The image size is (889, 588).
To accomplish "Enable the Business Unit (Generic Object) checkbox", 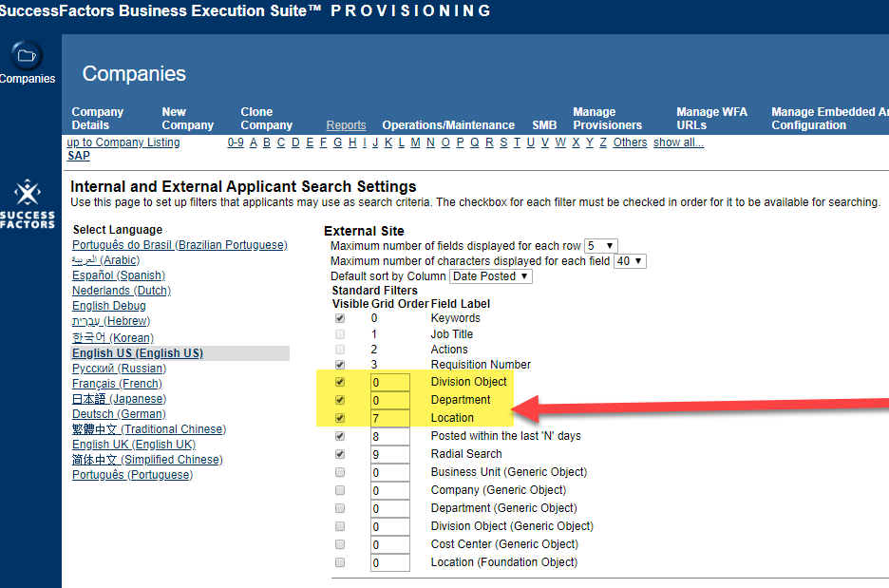I will point(340,472).
